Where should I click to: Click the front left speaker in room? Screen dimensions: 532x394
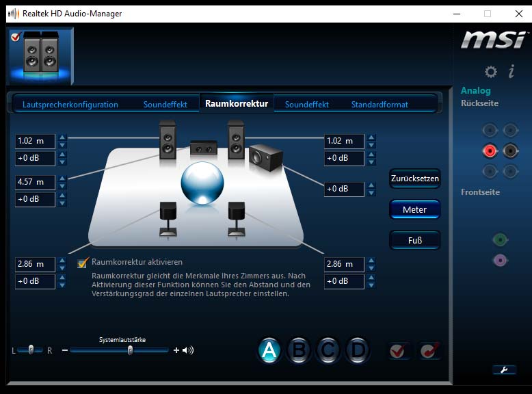click(168, 140)
